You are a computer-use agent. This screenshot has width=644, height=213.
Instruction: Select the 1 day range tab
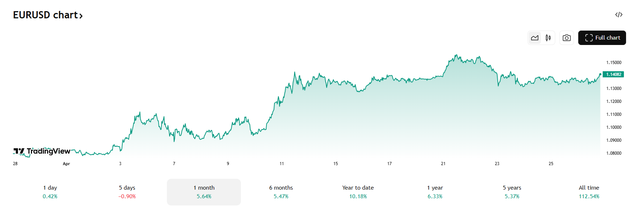pyautogui.click(x=50, y=192)
